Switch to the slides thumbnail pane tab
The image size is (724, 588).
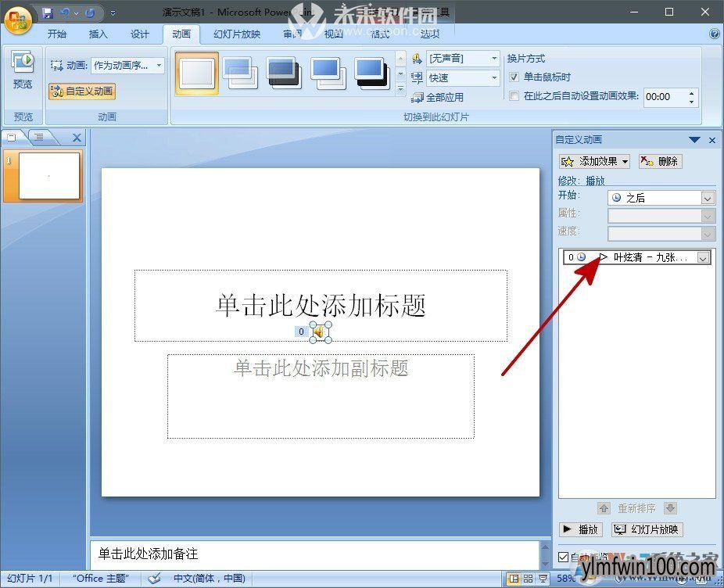tap(13, 137)
